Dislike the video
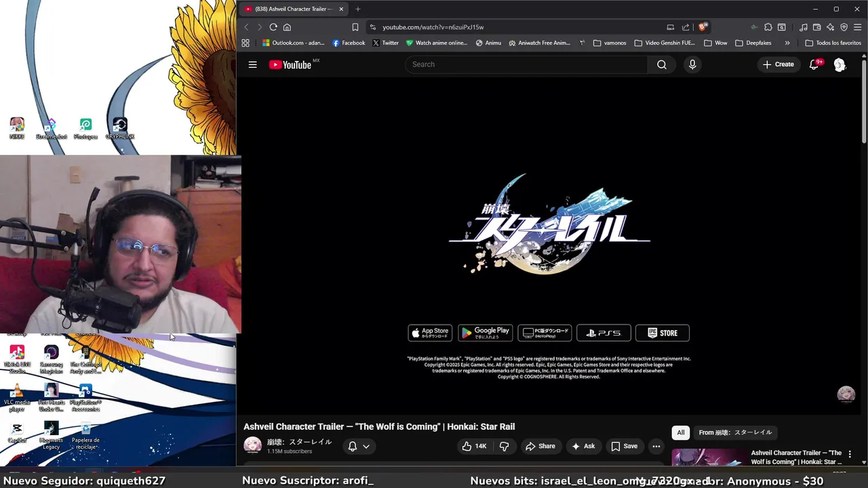The image size is (868, 488). tap(504, 446)
